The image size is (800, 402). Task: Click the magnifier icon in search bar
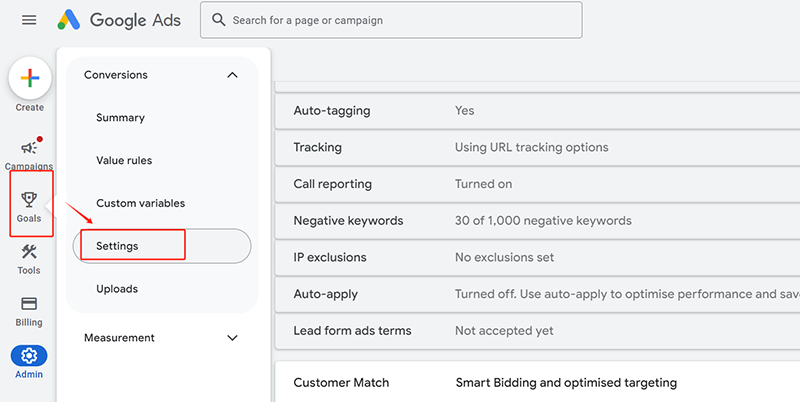tap(217, 20)
